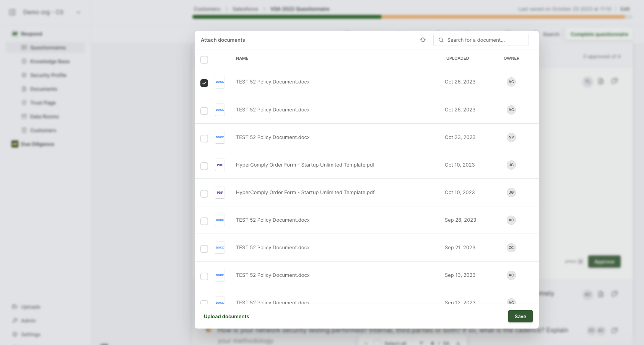Click the JG avatar of second HyperComply form
Image resolution: width=644 pixels, height=345 pixels.
[511, 193]
